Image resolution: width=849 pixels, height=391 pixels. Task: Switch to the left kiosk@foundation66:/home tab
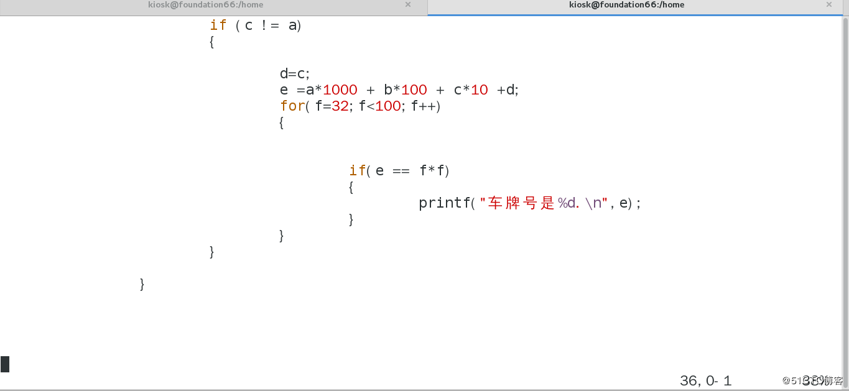click(x=206, y=5)
